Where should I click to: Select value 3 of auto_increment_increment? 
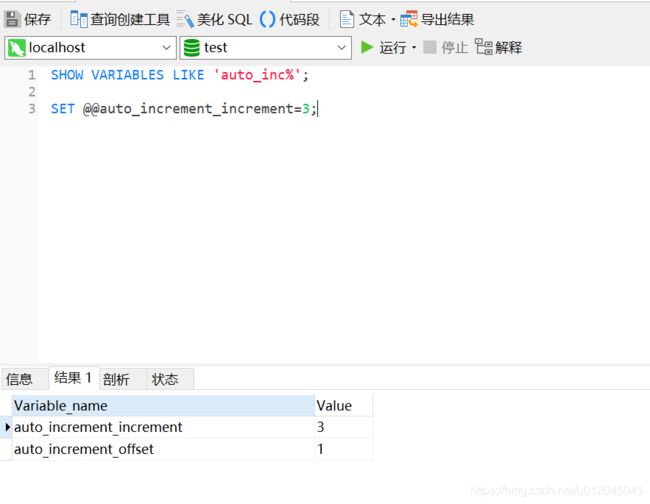(x=343, y=427)
